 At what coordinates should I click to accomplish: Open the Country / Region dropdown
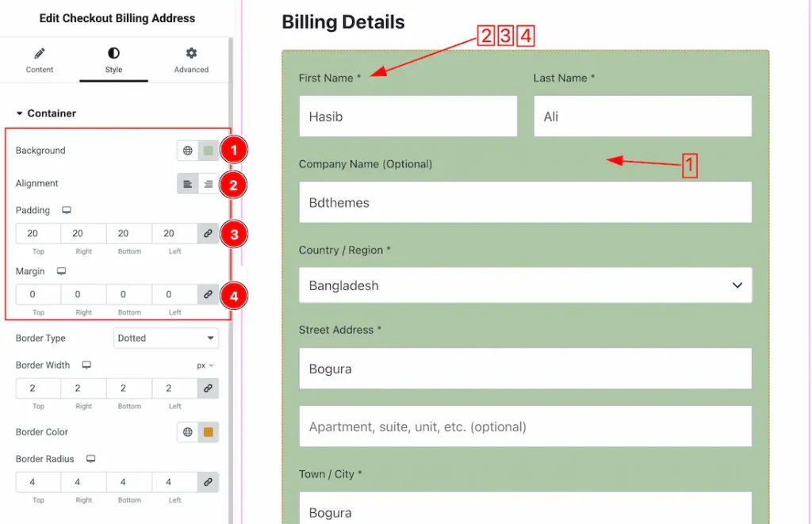tap(525, 285)
